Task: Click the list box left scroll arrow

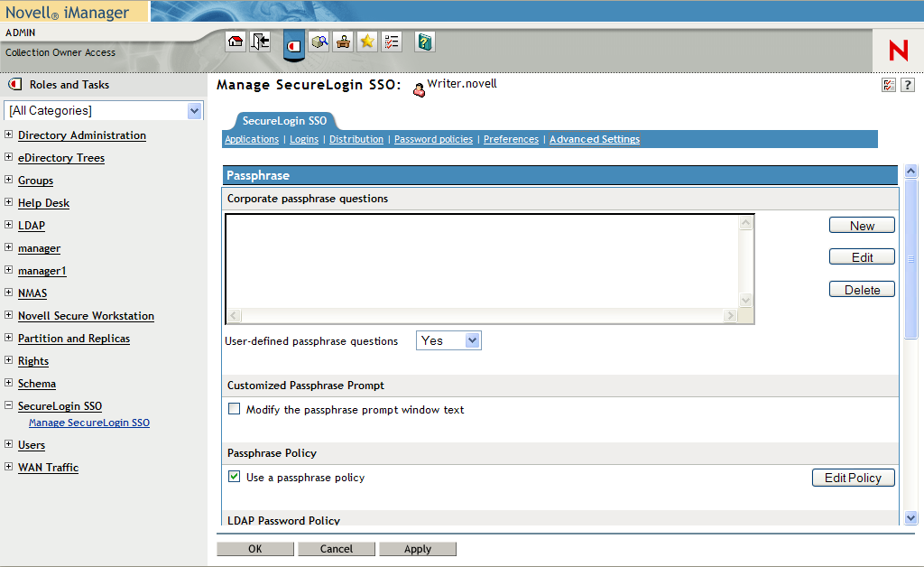Action: pos(234,315)
